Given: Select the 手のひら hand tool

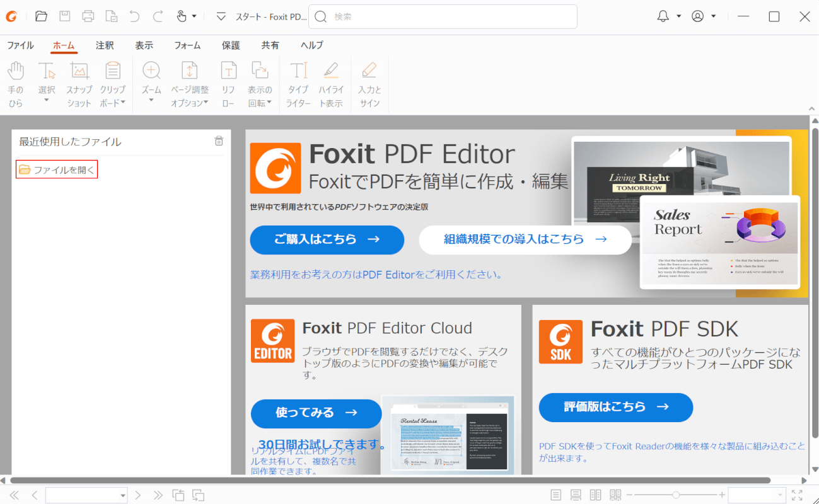Looking at the screenshot, I should [x=15, y=84].
